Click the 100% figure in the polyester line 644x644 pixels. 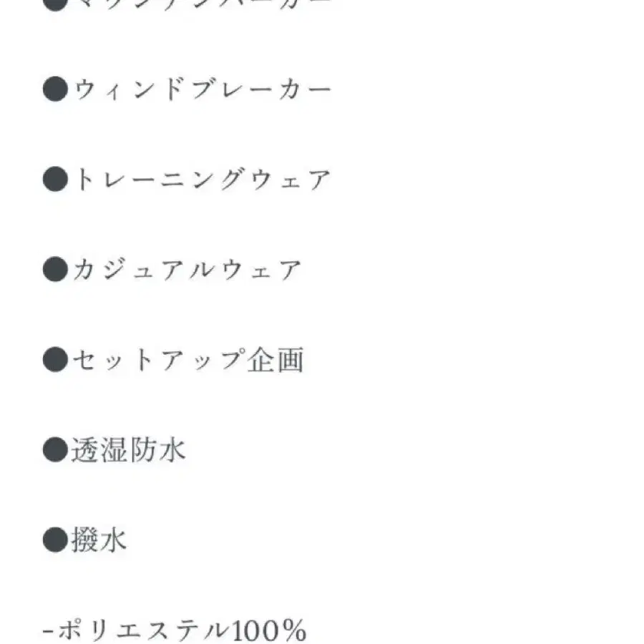pos(270,631)
